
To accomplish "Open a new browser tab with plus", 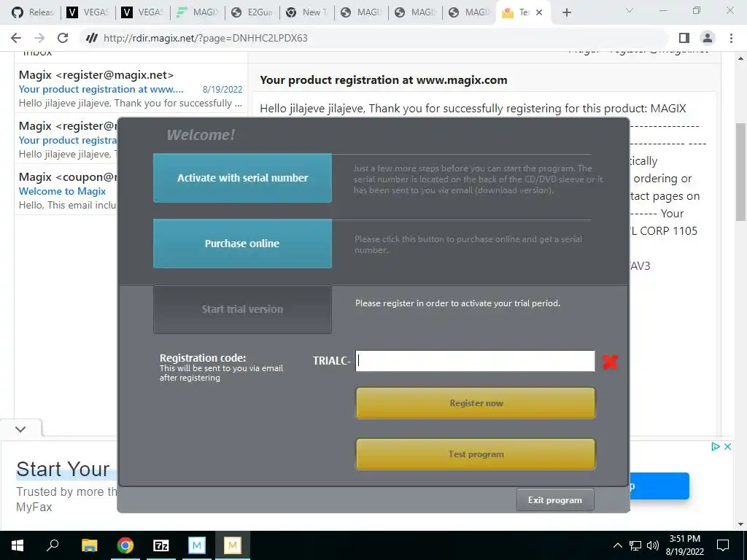I will 566,12.
